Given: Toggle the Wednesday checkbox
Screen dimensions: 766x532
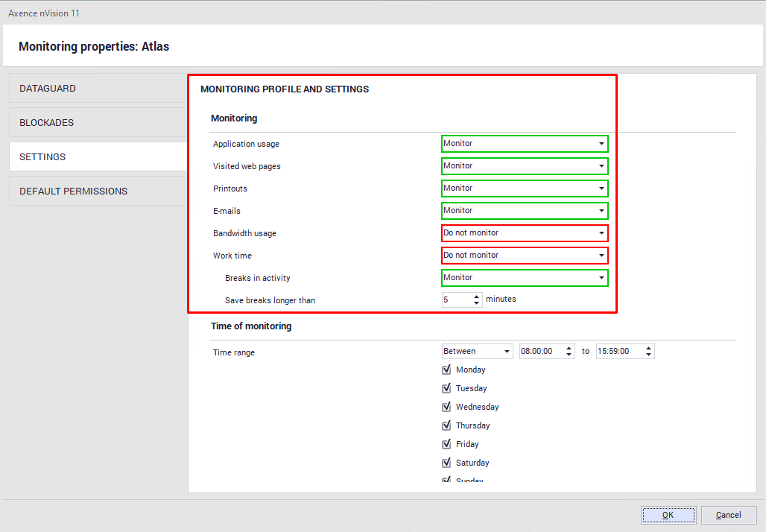Looking at the screenshot, I should tap(447, 408).
